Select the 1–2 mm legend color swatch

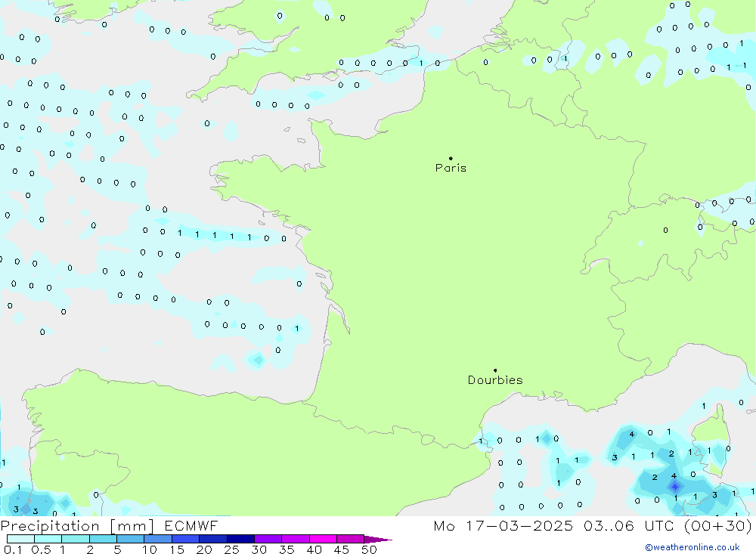76,539
